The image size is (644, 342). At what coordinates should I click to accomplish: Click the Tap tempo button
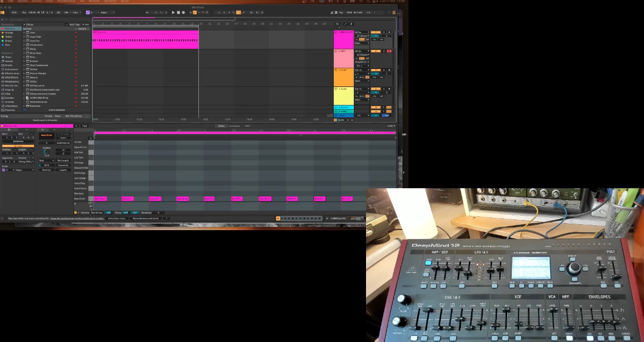[x=23, y=12]
